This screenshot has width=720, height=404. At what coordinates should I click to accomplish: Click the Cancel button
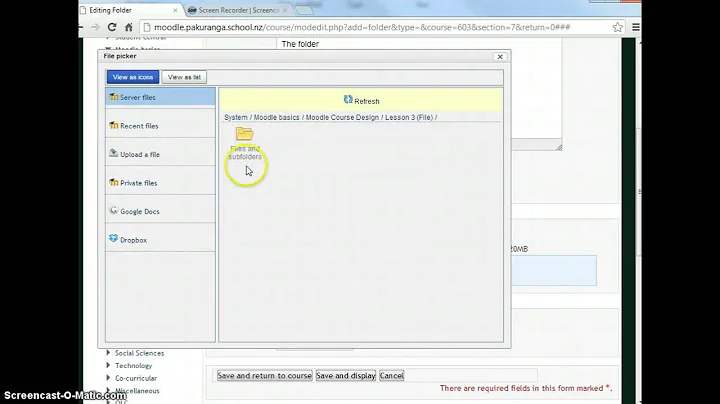pyautogui.click(x=392, y=376)
